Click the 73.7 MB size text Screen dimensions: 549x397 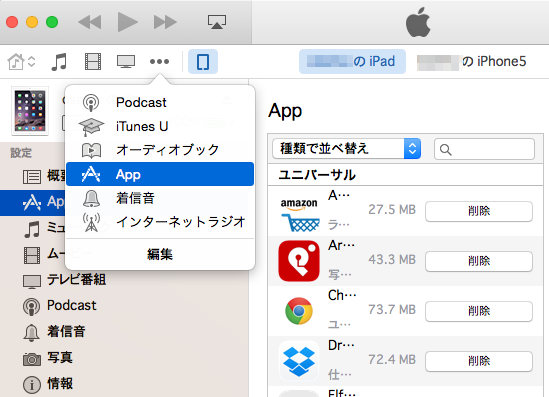pos(392,310)
